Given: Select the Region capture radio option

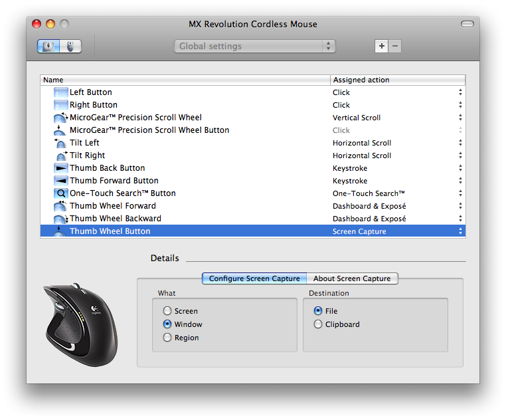Looking at the screenshot, I should pos(167,338).
